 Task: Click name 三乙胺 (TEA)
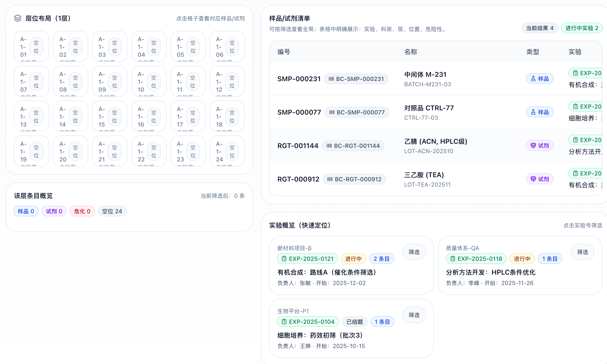(424, 175)
